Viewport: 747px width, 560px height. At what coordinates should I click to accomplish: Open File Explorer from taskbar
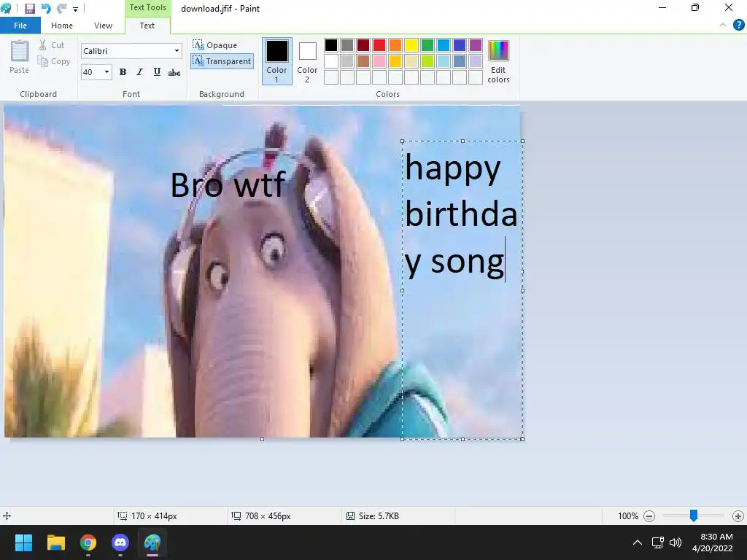pos(55,542)
